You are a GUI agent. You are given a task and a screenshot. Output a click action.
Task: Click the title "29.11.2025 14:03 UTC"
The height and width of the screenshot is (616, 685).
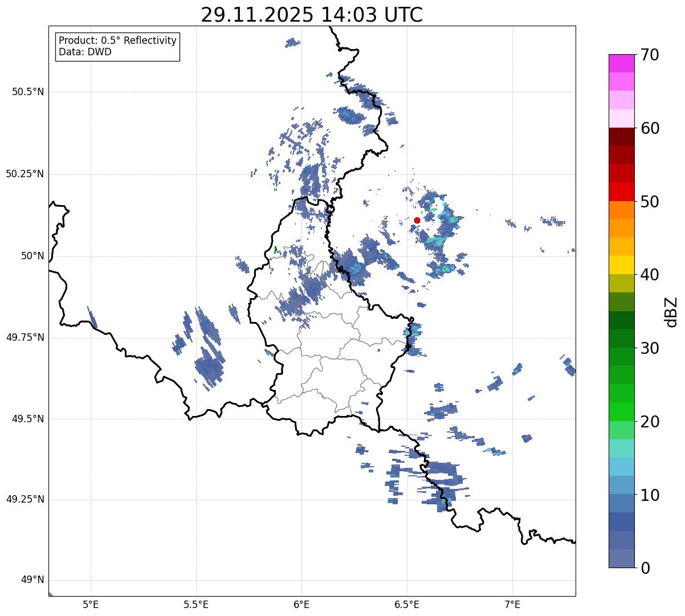[x=312, y=15]
